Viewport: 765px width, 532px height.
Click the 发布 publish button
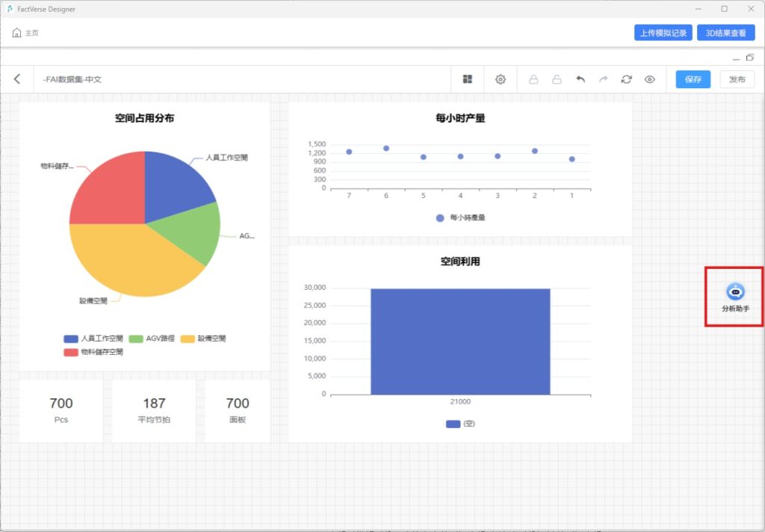pos(737,79)
